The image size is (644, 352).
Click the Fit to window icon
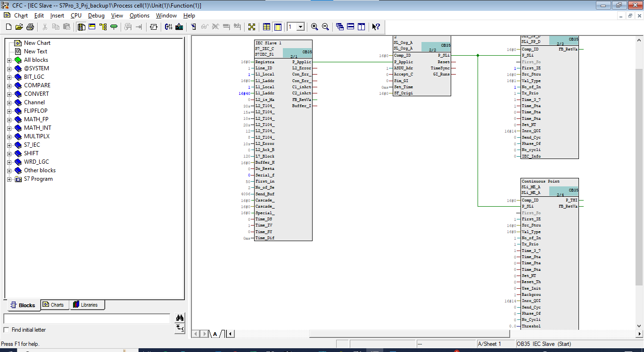(252, 27)
